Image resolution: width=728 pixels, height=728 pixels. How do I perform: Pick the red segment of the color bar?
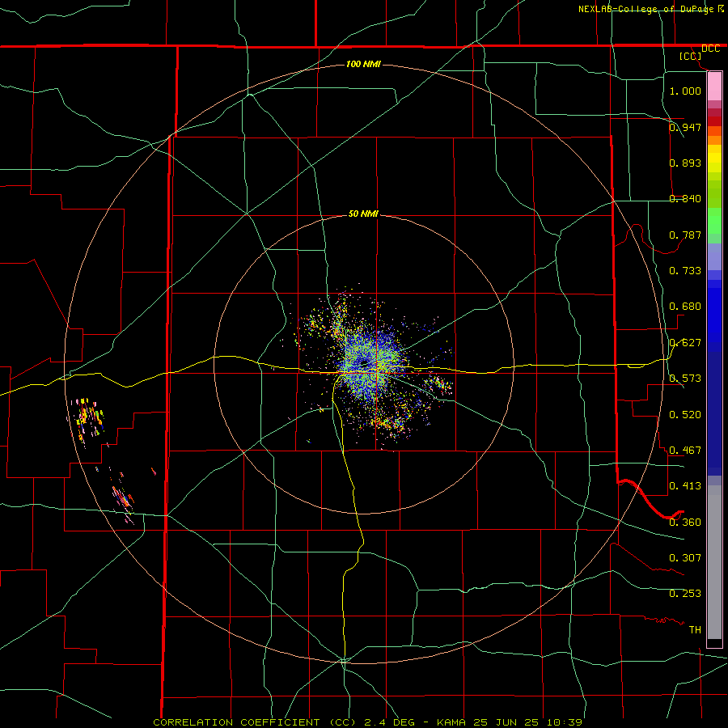click(714, 121)
